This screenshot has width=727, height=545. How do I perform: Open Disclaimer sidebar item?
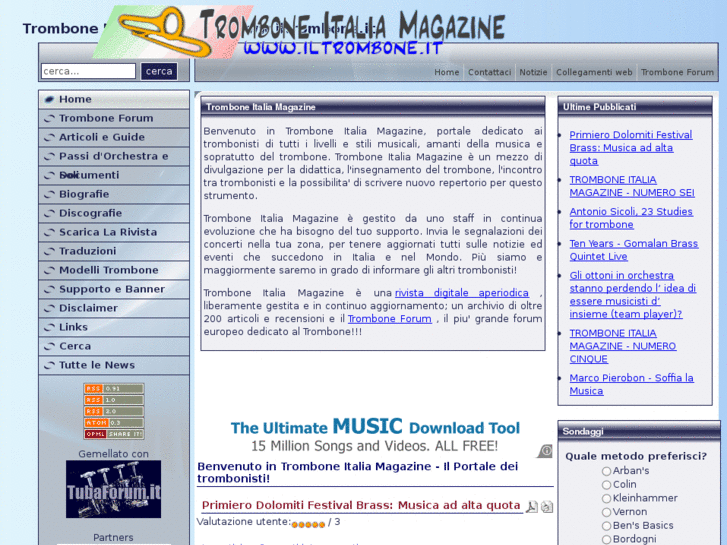tap(114, 308)
